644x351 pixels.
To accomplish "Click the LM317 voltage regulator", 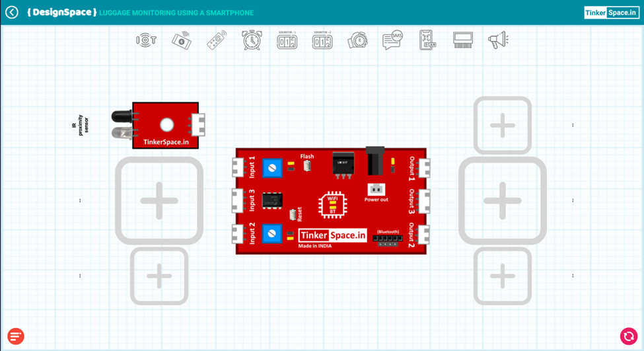I will pos(343,165).
